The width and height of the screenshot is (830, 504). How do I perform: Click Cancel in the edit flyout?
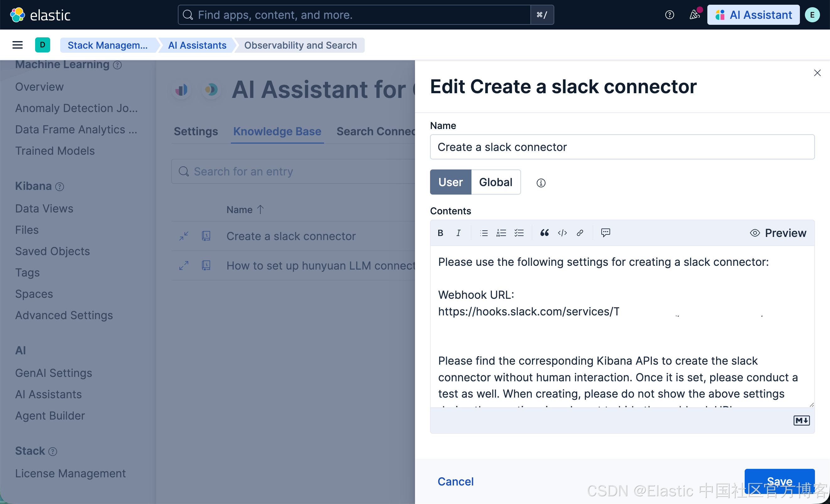pyautogui.click(x=455, y=481)
